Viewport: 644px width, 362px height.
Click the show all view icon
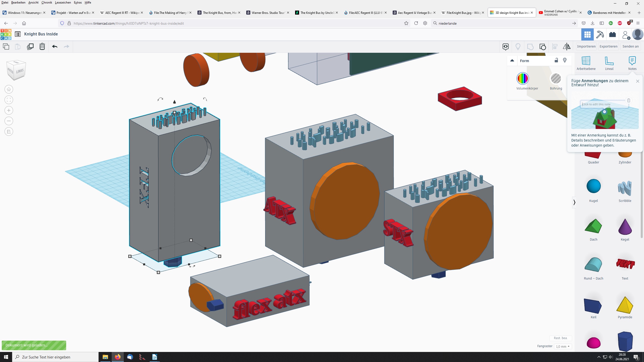[506, 47]
